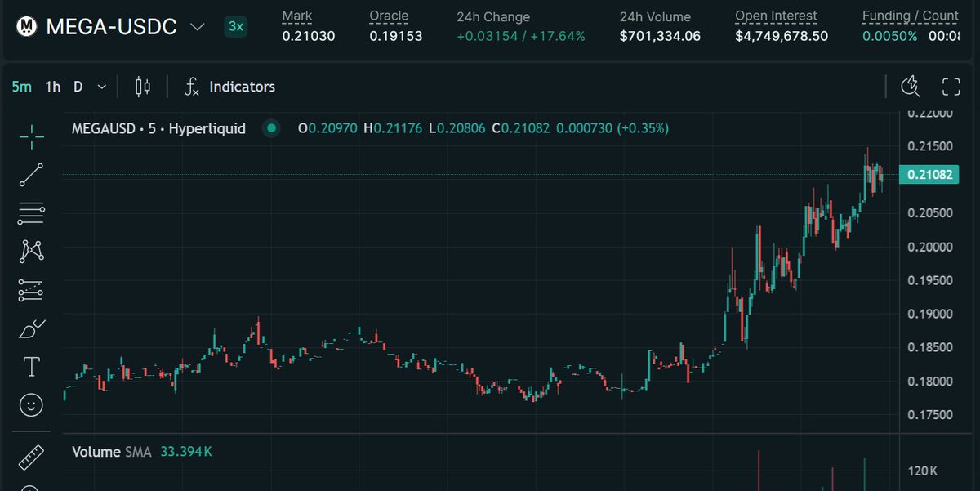Open the emoji icons tool
This screenshot has height=491, width=980.
(32, 404)
